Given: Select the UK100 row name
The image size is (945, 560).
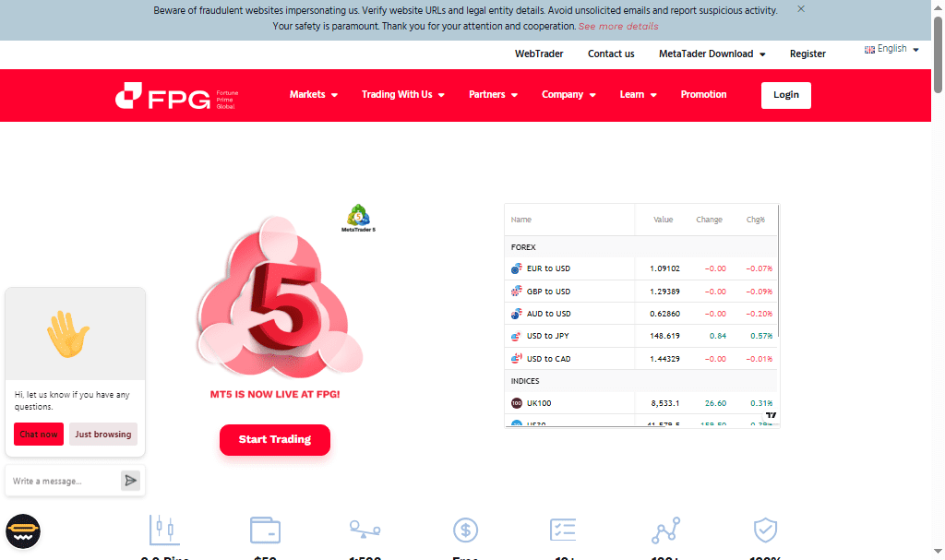Looking at the screenshot, I should click(x=539, y=403).
